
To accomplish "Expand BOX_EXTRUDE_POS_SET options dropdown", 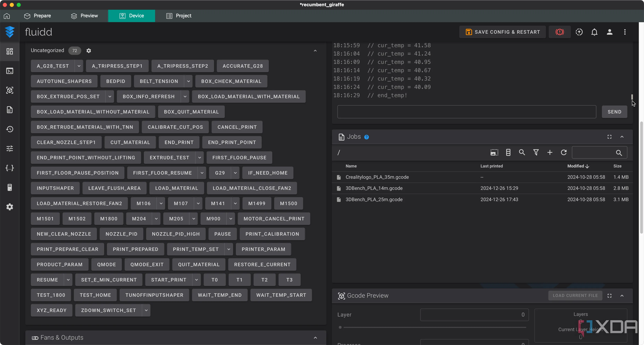I will tap(110, 97).
